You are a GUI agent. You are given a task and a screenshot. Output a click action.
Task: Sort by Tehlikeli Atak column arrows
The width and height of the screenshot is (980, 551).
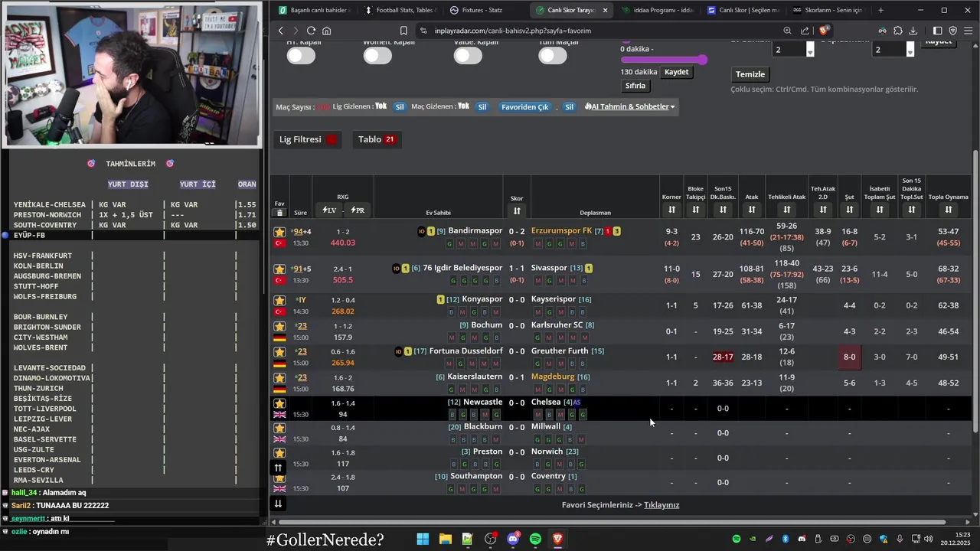[x=787, y=210]
